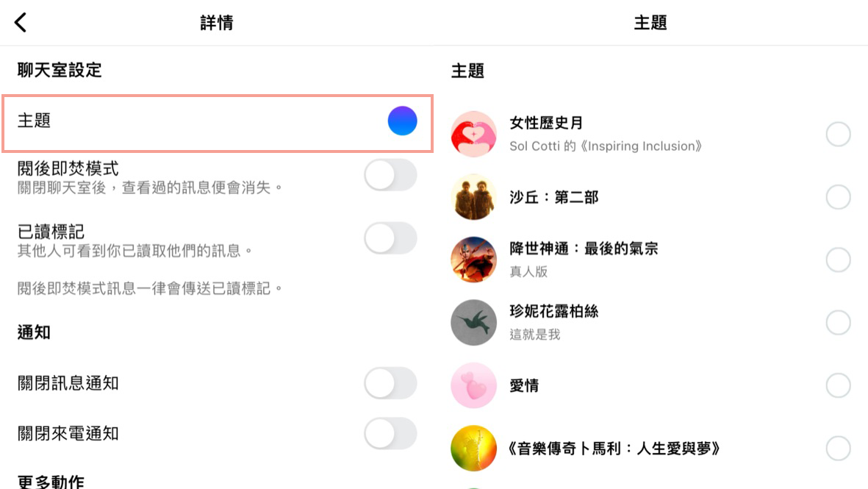Enable 關閉訊息通知 mute messages switch

pos(390,383)
